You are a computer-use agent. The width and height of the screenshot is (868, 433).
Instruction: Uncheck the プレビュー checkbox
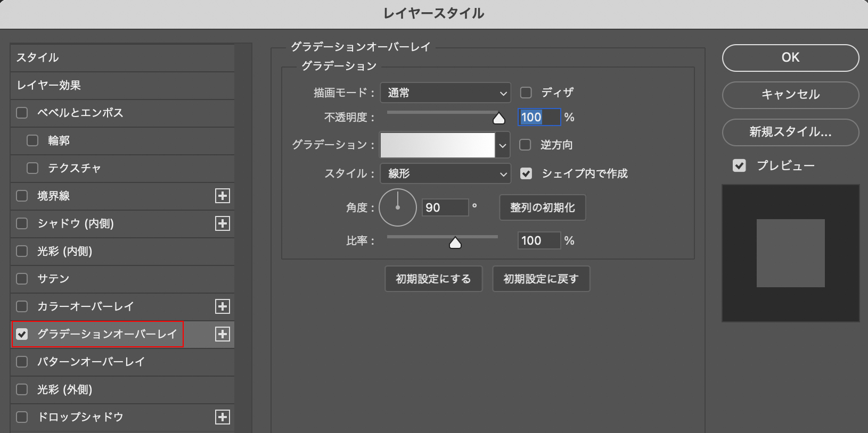click(x=739, y=165)
